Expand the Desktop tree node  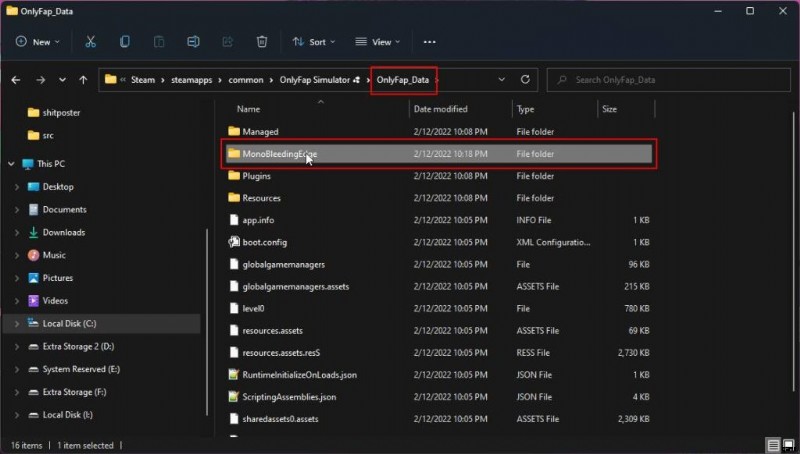pyautogui.click(x=17, y=187)
